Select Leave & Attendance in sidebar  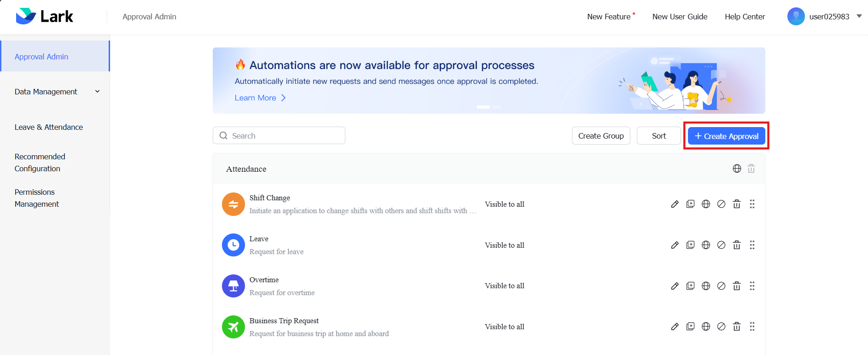tap(49, 127)
